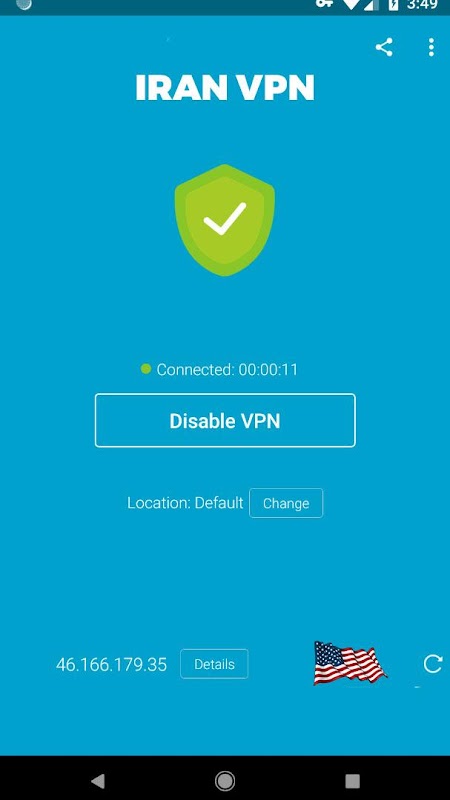This screenshot has width=450, height=800.
Task: Open IP address Details
Action: pos(214,664)
